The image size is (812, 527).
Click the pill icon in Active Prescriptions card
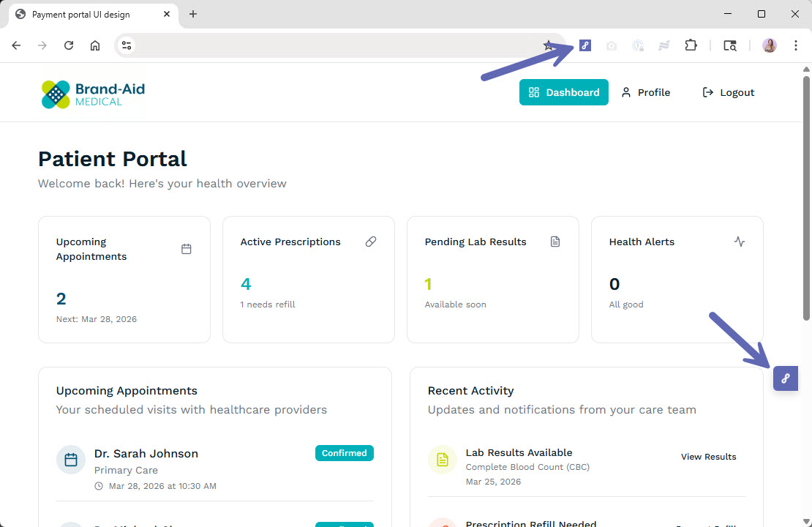tap(371, 242)
